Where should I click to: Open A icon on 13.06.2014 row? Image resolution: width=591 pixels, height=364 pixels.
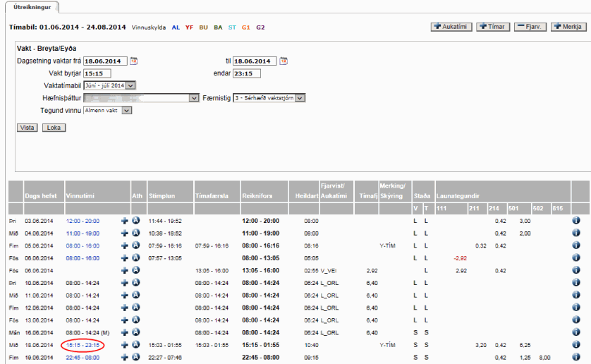tap(136, 320)
